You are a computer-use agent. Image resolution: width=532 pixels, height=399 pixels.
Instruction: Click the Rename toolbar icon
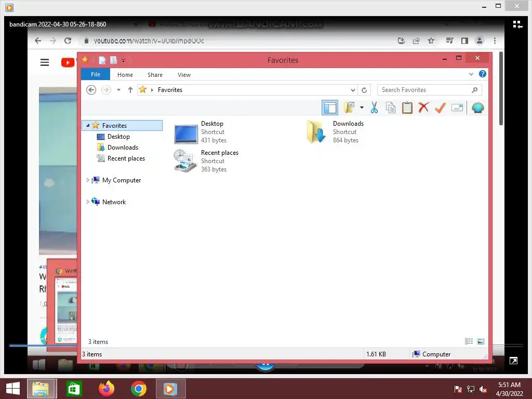pos(457,108)
